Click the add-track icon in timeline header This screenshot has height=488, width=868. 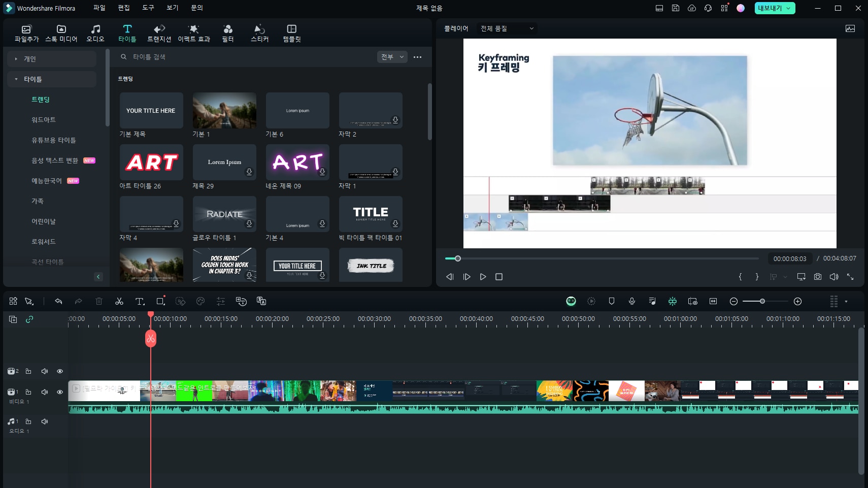click(13, 319)
